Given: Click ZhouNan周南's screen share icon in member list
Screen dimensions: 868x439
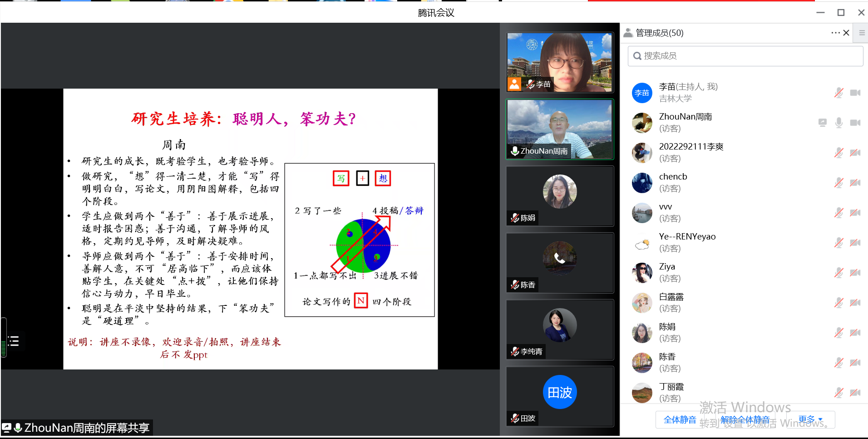Looking at the screenshot, I should (823, 123).
